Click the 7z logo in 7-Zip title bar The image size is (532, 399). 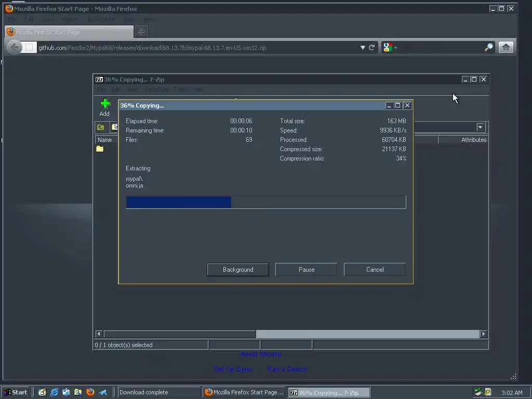point(99,79)
